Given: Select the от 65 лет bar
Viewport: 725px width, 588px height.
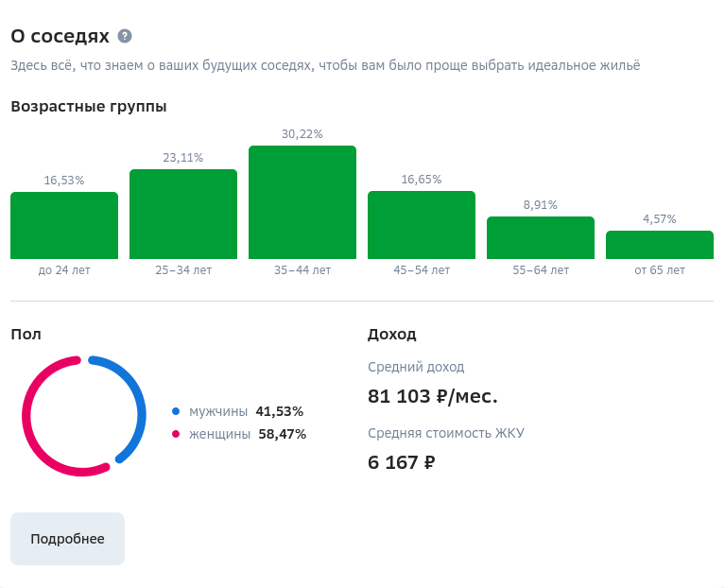Looking at the screenshot, I should (x=660, y=245).
